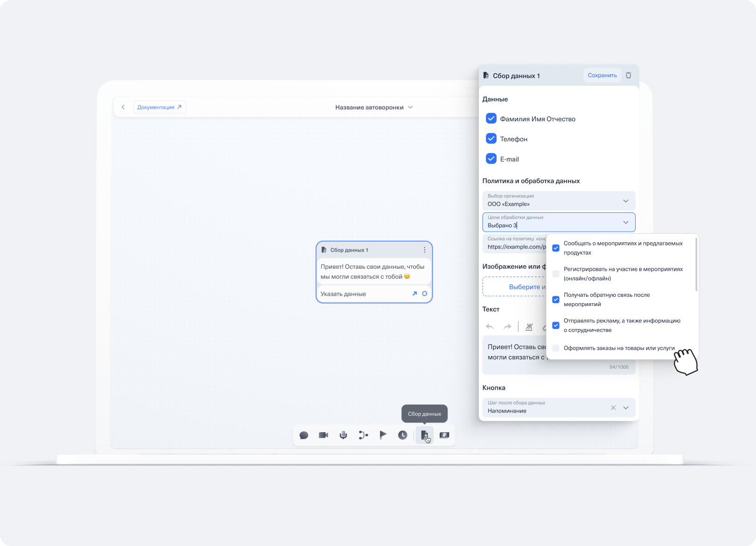Click the Сохранить button

pos(602,76)
